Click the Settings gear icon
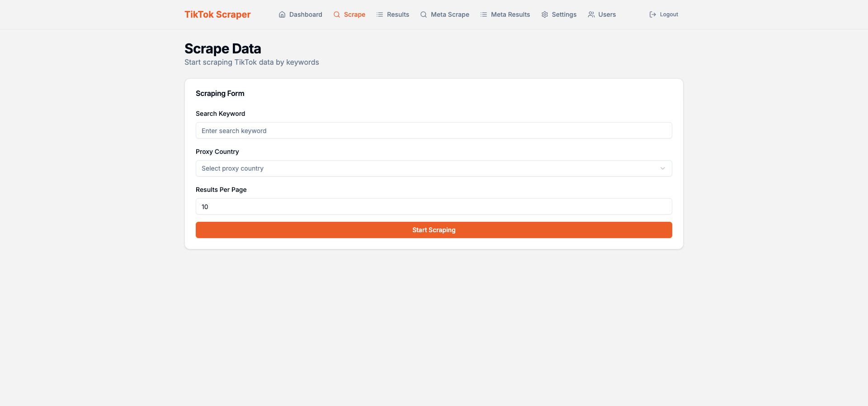This screenshot has height=406, width=868. [x=545, y=14]
